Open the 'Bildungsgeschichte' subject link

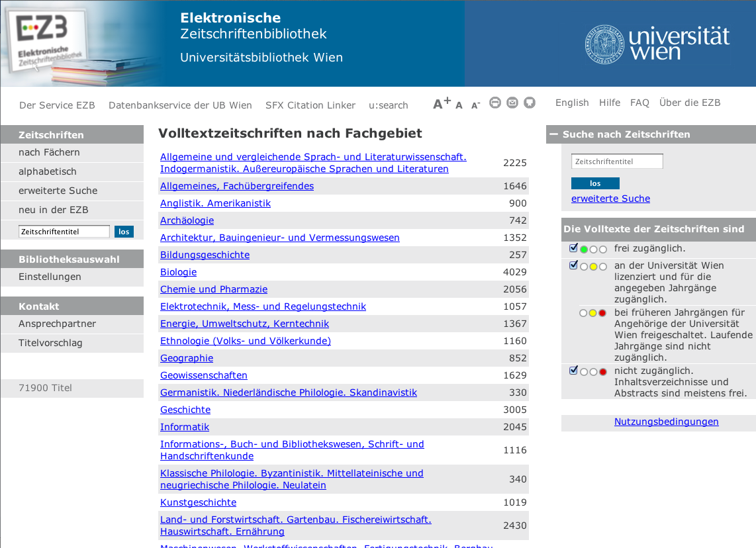(x=205, y=255)
